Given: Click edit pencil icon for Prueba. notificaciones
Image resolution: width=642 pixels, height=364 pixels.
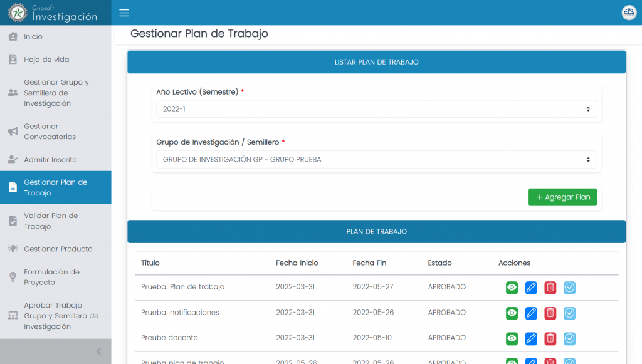Looking at the screenshot, I should [531, 313].
